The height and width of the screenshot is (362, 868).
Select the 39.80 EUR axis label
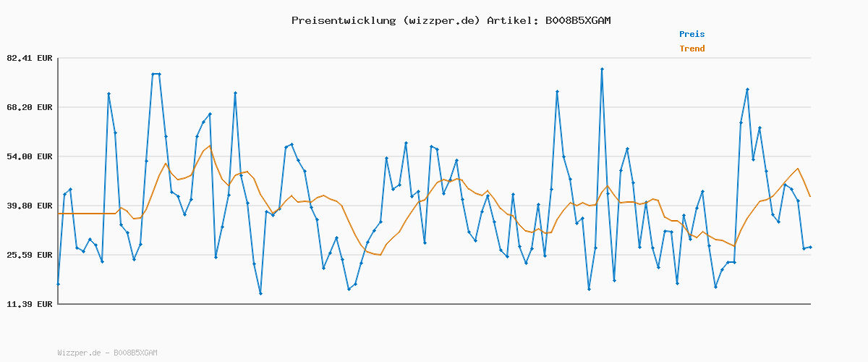pyautogui.click(x=30, y=206)
